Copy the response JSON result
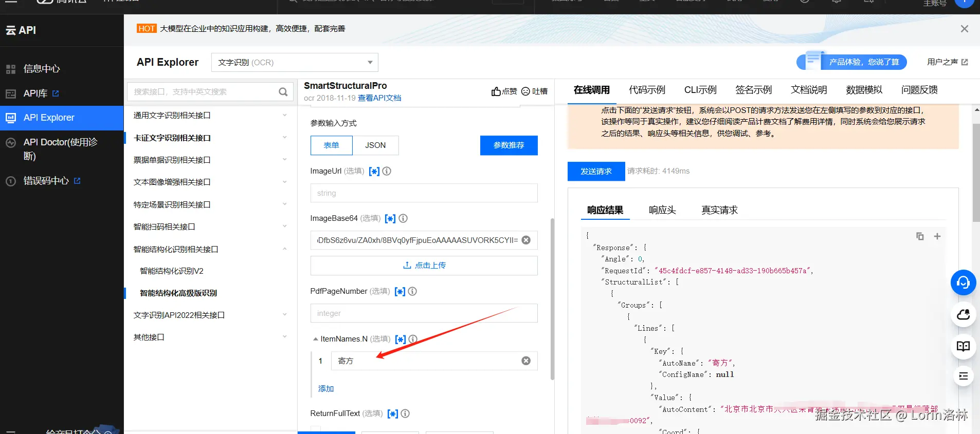 tap(920, 236)
